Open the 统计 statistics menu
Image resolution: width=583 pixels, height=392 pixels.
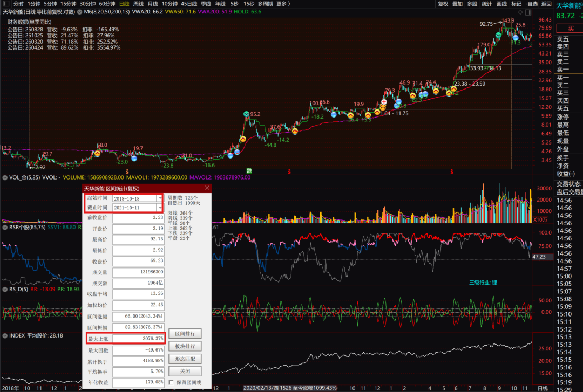[487, 4]
